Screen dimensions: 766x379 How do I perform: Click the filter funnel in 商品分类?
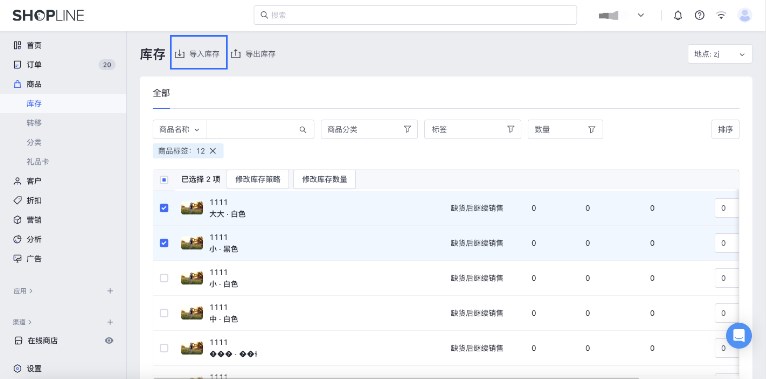point(407,129)
